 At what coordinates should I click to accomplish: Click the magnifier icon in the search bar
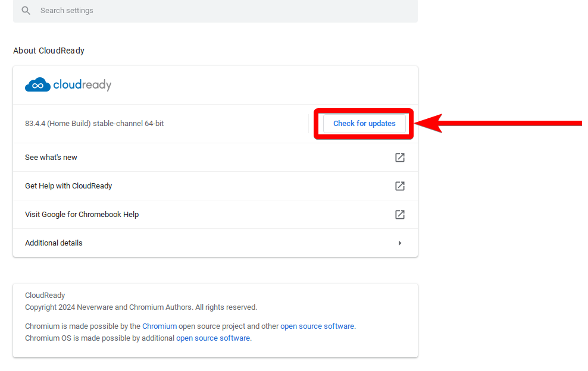pyautogui.click(x=26, y=11)
